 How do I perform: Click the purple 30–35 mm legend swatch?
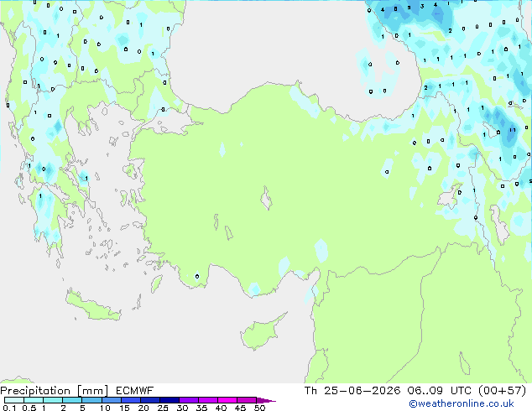click(189, 400)
